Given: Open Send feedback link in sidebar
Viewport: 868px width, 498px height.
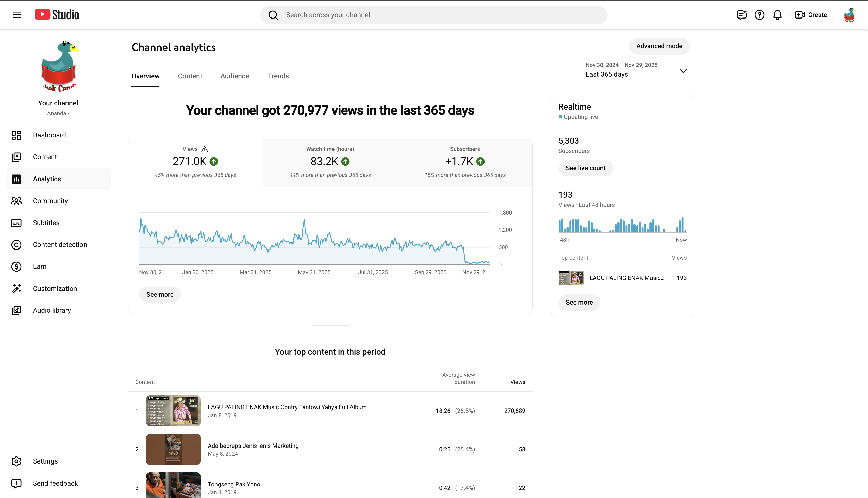Looking at the screenshot, I should [58, 483].
